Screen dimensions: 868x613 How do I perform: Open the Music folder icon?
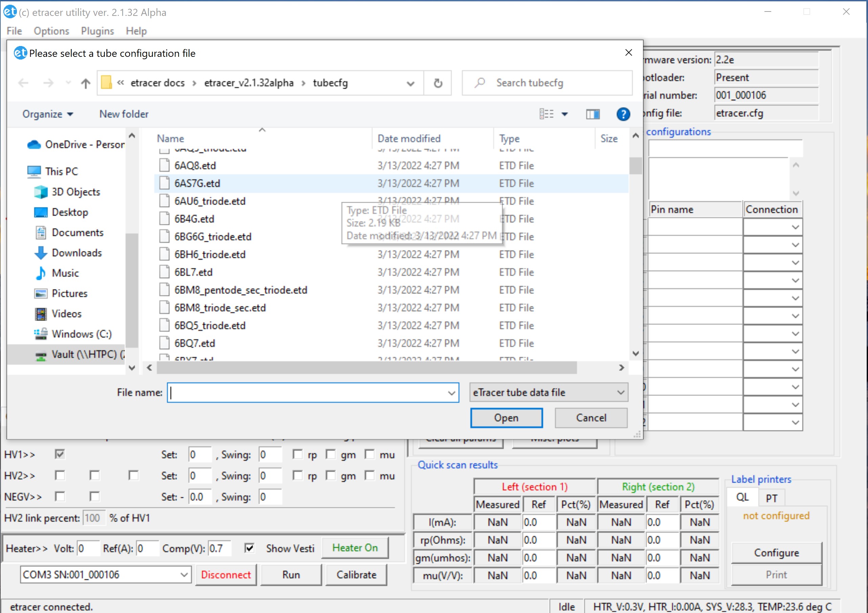(x=41, y=273)
